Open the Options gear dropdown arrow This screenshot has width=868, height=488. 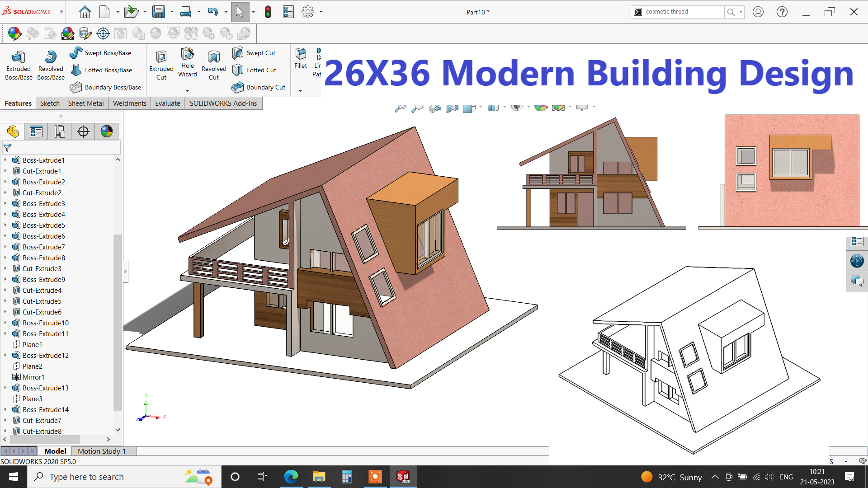pyautogui.click(x=321, y=12)
